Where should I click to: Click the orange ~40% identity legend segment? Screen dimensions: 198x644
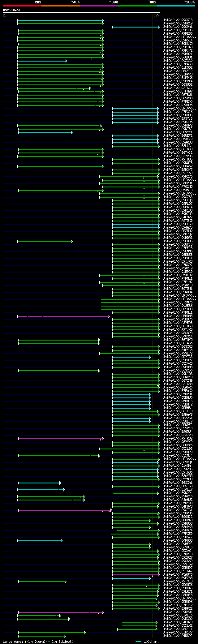[60, 6]
